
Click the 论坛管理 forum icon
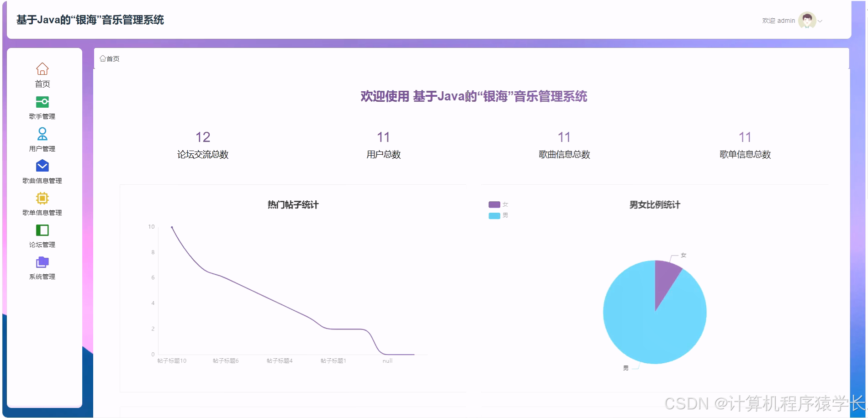[42, 230]
